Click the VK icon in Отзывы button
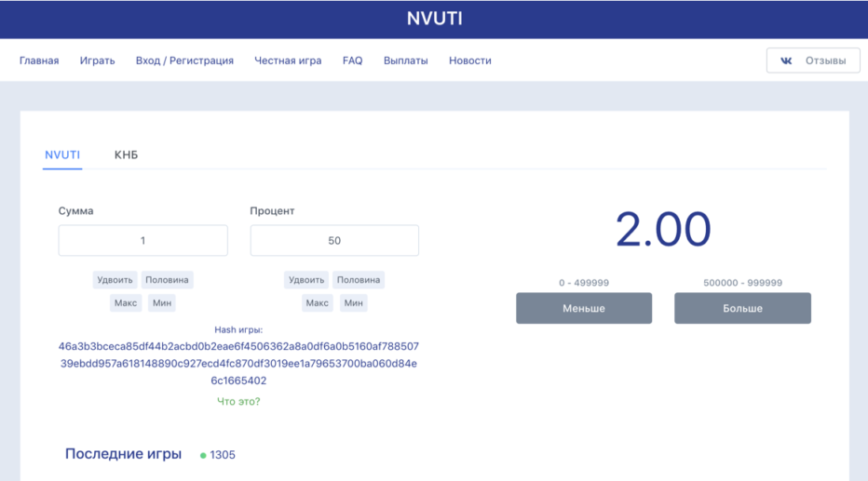 [x=786, y=60]
